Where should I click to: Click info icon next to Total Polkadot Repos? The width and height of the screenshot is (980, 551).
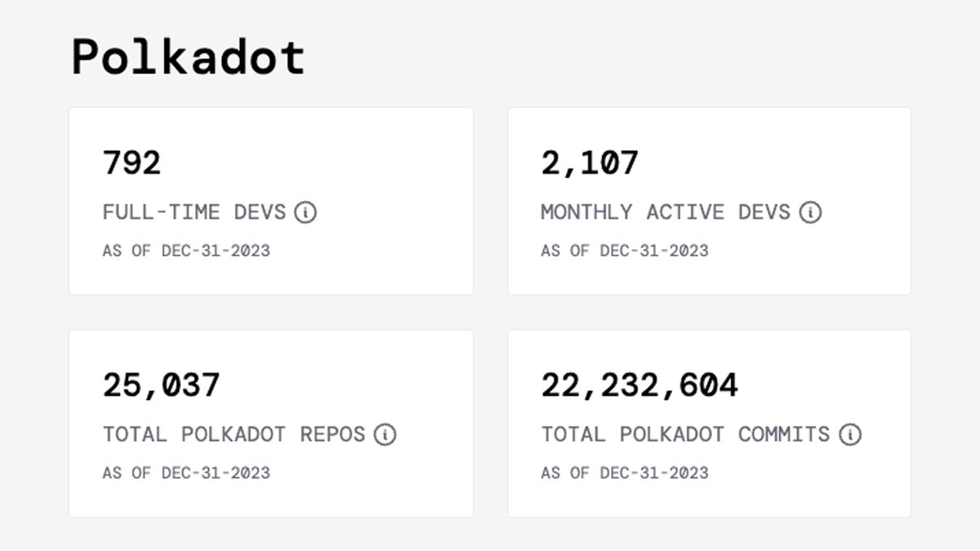pyautogui.click(x=385, y=434)
